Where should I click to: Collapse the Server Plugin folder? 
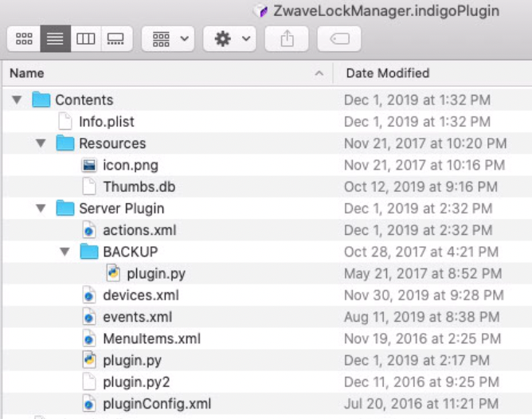(41, 209)
